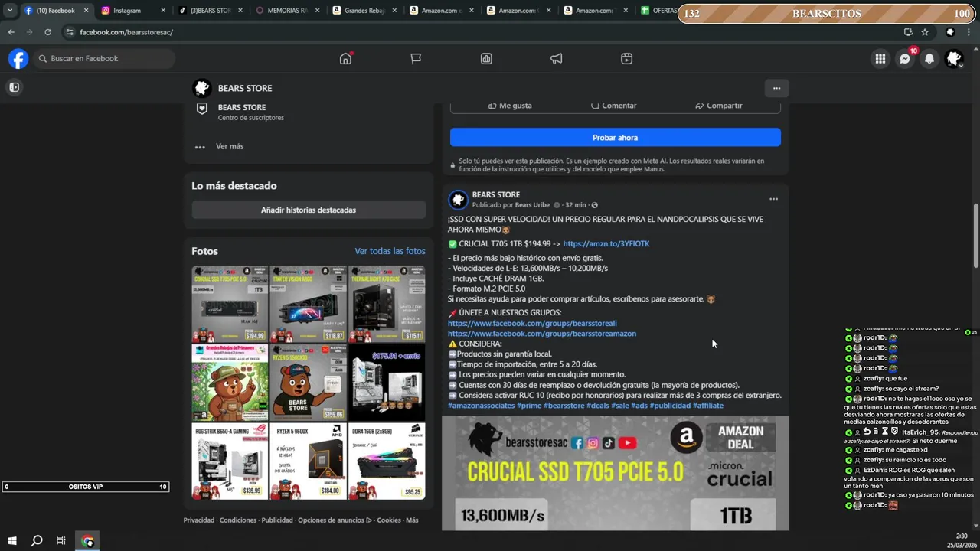
Task: Click the install page icon in address bar
Action: [x=908, y=32]
